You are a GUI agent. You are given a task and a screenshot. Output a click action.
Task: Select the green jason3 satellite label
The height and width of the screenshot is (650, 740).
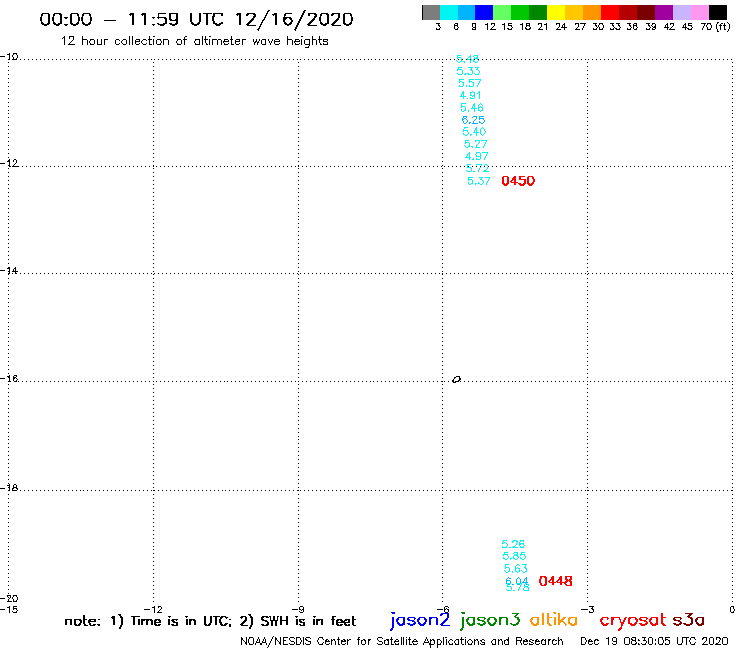coord(490,620)
